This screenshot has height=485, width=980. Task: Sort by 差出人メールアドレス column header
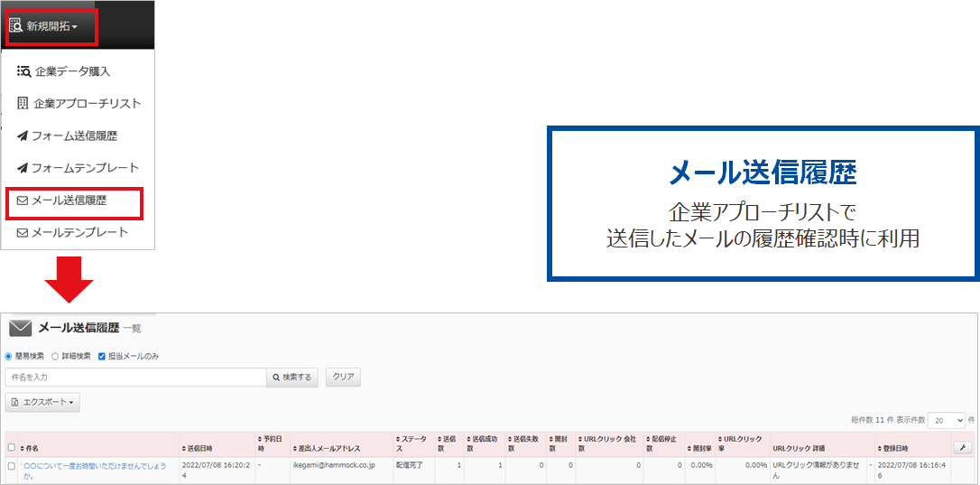(x=327, y=449)
